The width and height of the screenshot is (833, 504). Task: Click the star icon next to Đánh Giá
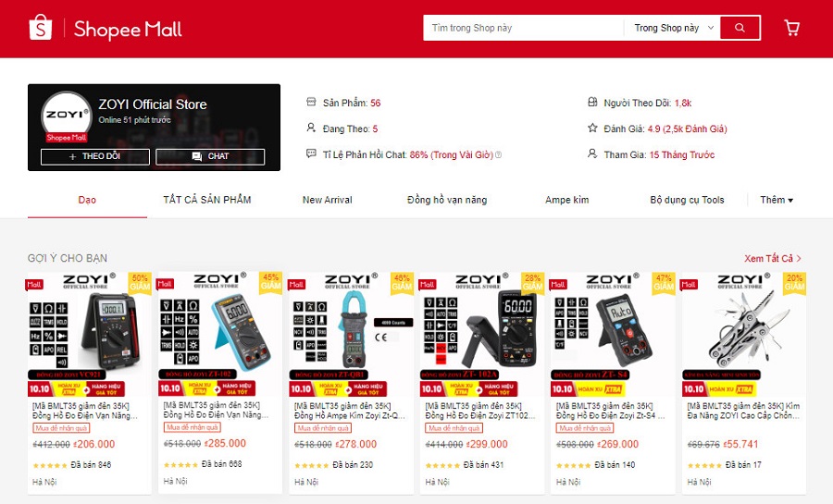point(592,128)
